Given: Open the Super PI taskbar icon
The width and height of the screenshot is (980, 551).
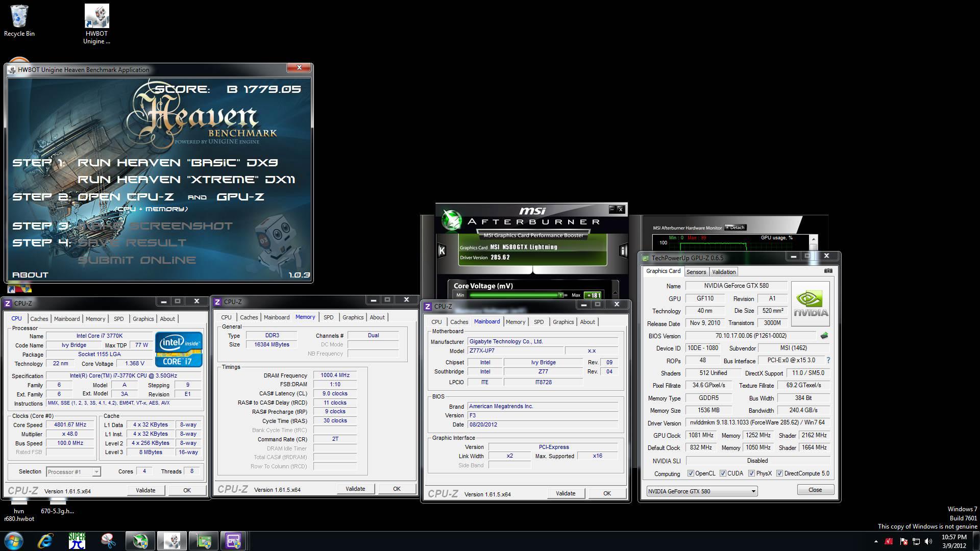Looking at the screenshot, I should pos(77,540).
